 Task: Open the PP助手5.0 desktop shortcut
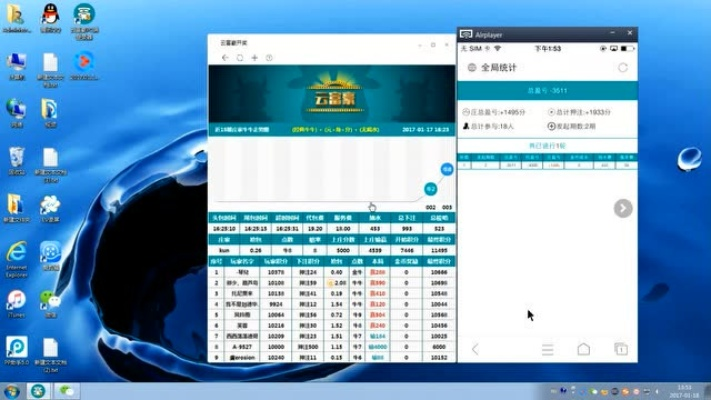(17, 351)
